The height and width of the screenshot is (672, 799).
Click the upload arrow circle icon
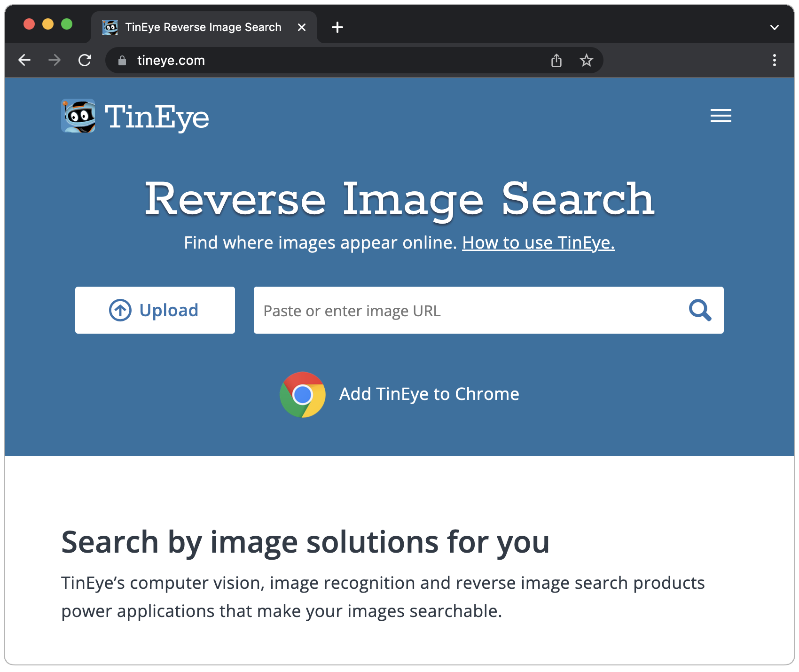[120, 310]
